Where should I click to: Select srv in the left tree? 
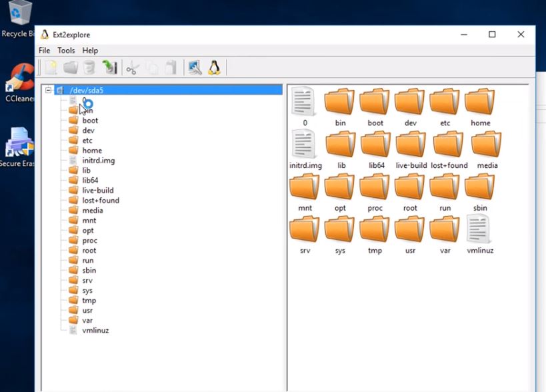(x=87, y=281)
